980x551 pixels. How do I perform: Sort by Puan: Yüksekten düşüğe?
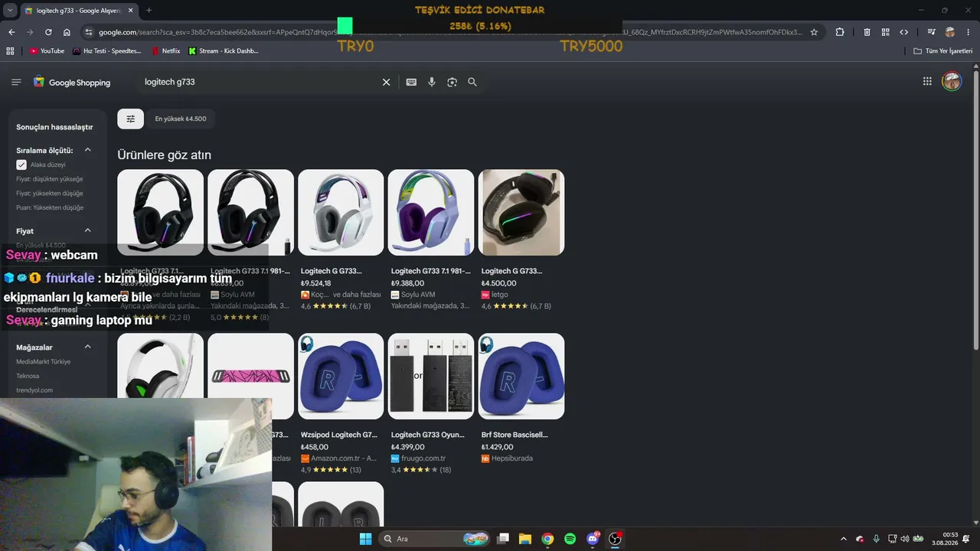[x=50, y=207]
